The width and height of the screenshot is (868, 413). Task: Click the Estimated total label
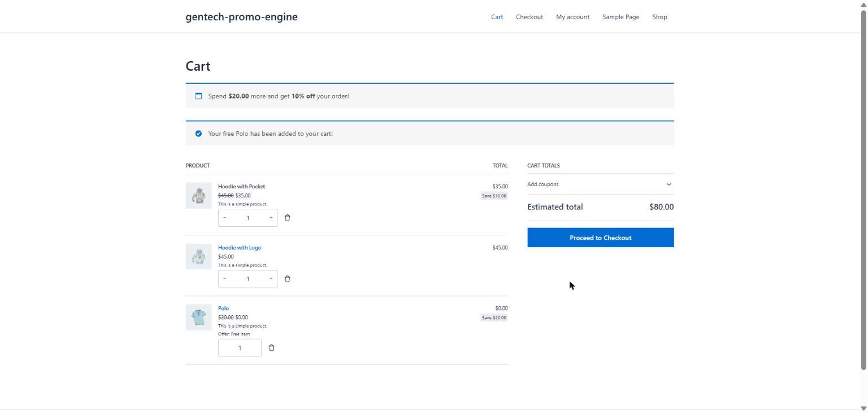click(555, 207)
